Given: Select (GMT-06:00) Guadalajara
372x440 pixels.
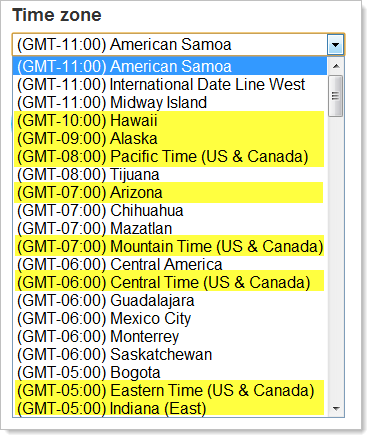Looking at the screenshot, I should (x=170, y=300).
